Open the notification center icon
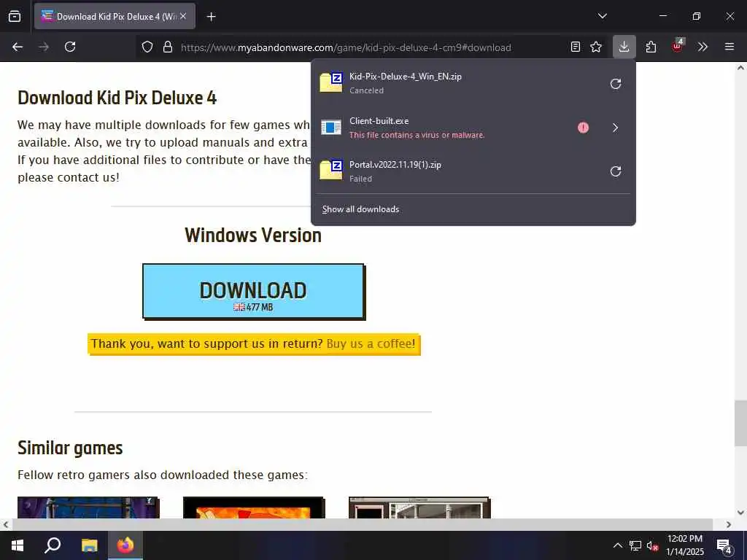The height and width of the screenshot is (560, 747). [x=724, y=546]
